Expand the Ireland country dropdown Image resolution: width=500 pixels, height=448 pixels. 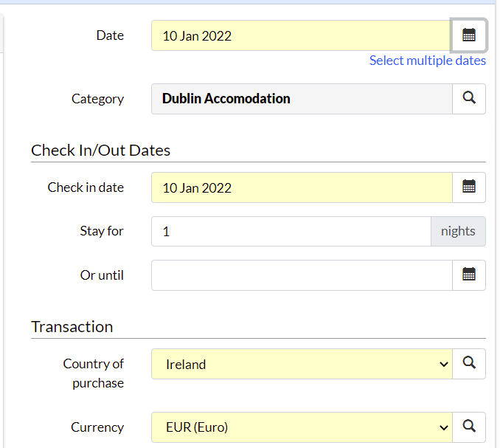point(302,364)
